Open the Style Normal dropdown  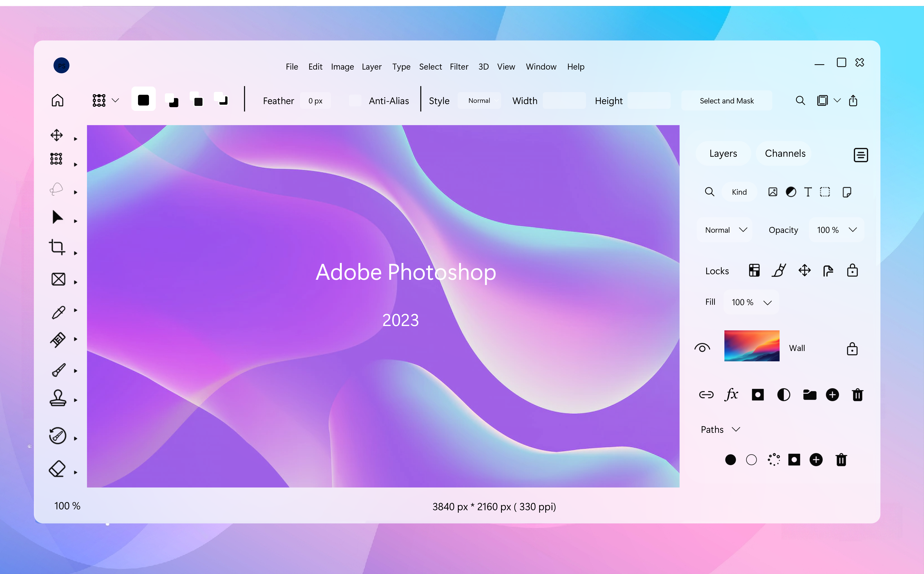[x=479, y=101]
